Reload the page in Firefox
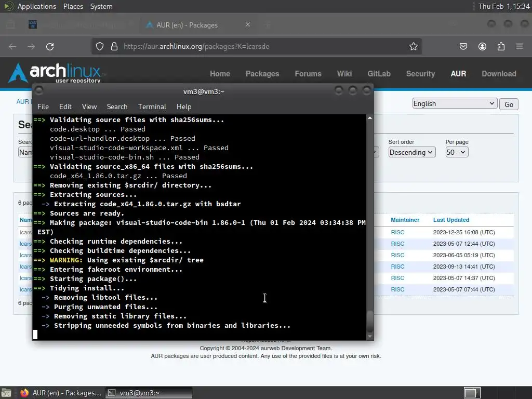Viewport: 532px width, 399px height. [50, 46]
